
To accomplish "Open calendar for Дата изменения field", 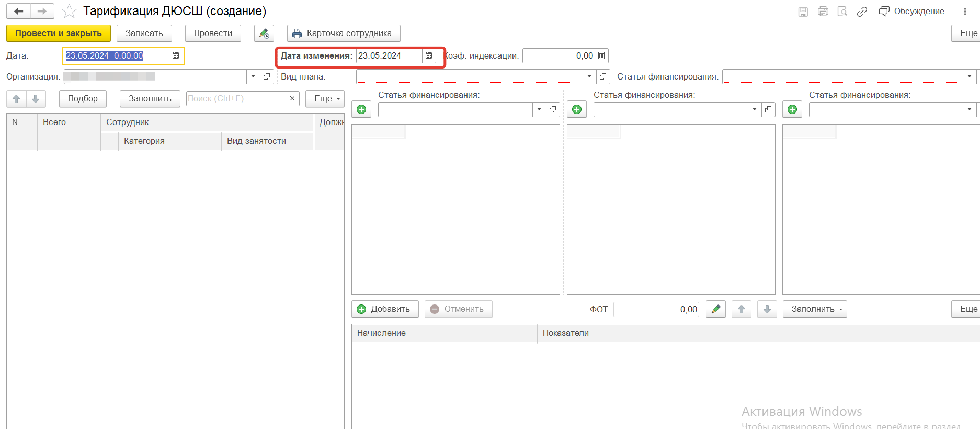I will tap(429, 55).
